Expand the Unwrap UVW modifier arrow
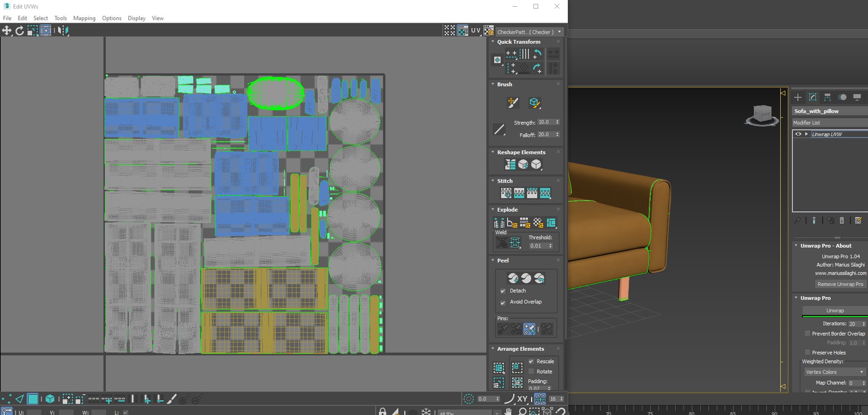This screenshot has width=868, height=415. point(806,134)
